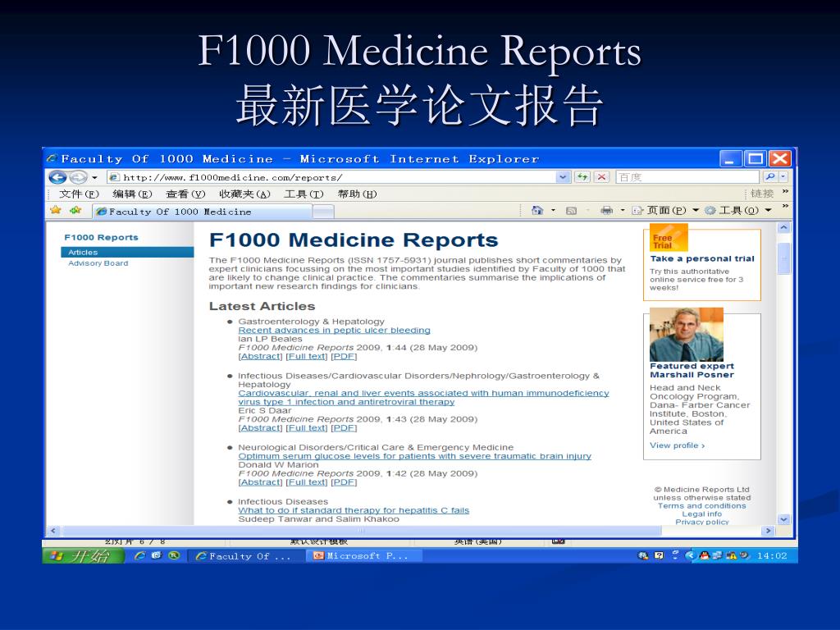
Task: Click the address bar URL field
Action: point(332,177)
